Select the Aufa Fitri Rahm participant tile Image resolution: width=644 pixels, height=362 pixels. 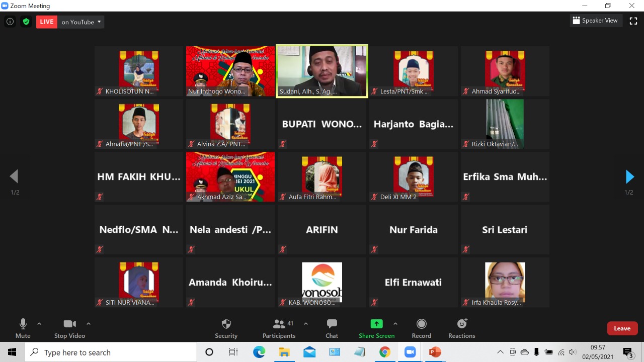pyautogui.click(x=322, y=176)
